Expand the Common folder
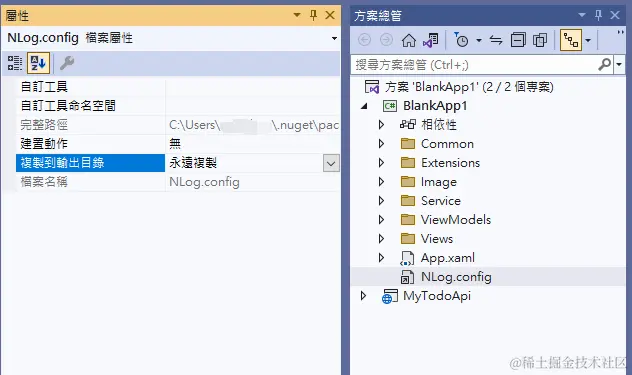 381,144
